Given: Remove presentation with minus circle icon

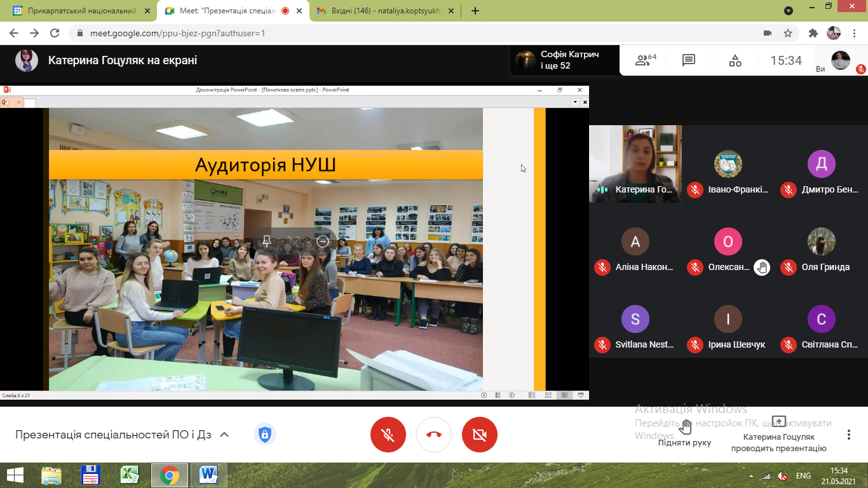Looking at the screenshot, I should 323,241.
